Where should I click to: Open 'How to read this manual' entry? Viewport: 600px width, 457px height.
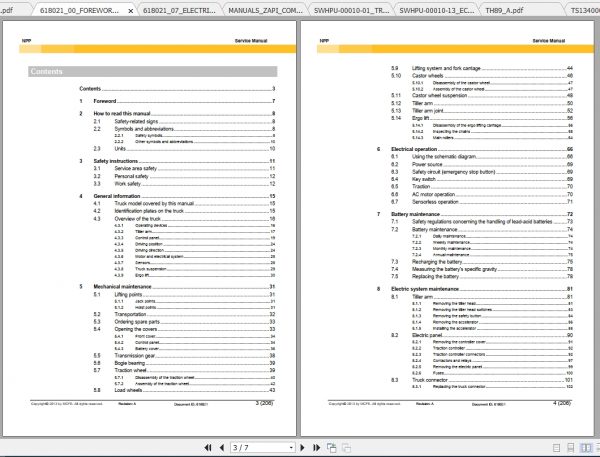pos(177,113)
